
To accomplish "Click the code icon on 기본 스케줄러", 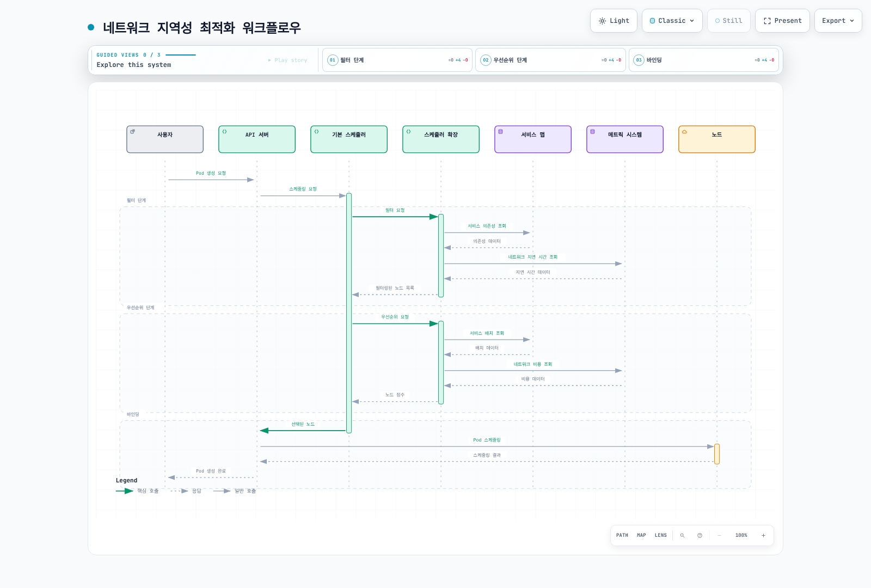I will [316, 132].
